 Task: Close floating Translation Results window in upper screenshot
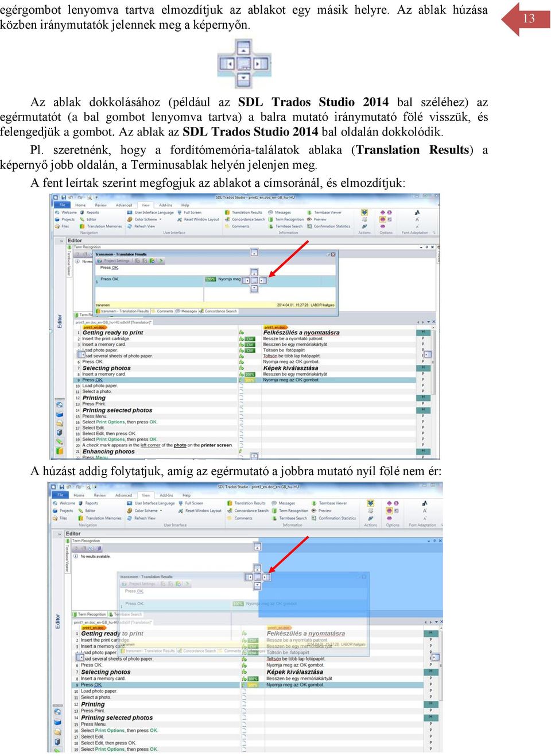tap(333, 254)
